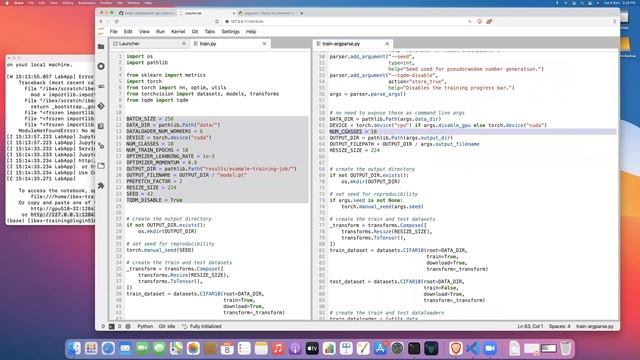640x360 pixels.
Task: Open the open-tabs icon in left sidebar
Action: 101,166
